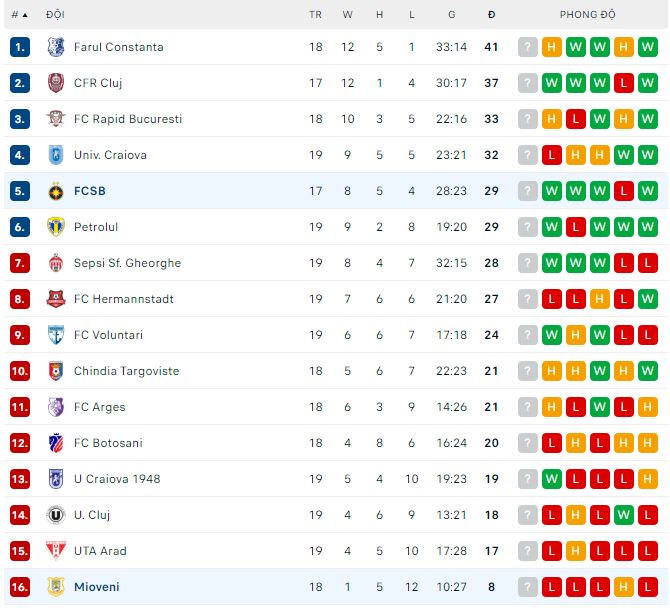The image size is (670, 608).
Task: Click the Petrolul team crest
Action: point(56,227)
